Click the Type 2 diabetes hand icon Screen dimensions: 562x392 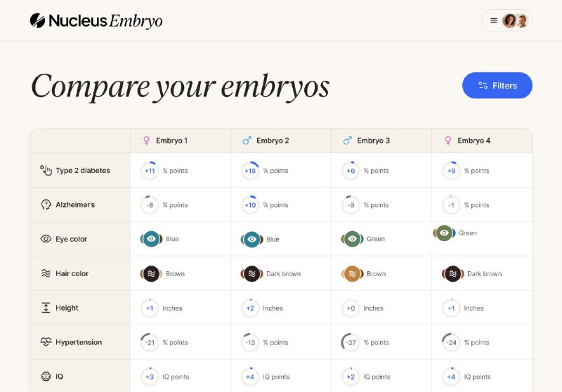click(x=46, y=170)
